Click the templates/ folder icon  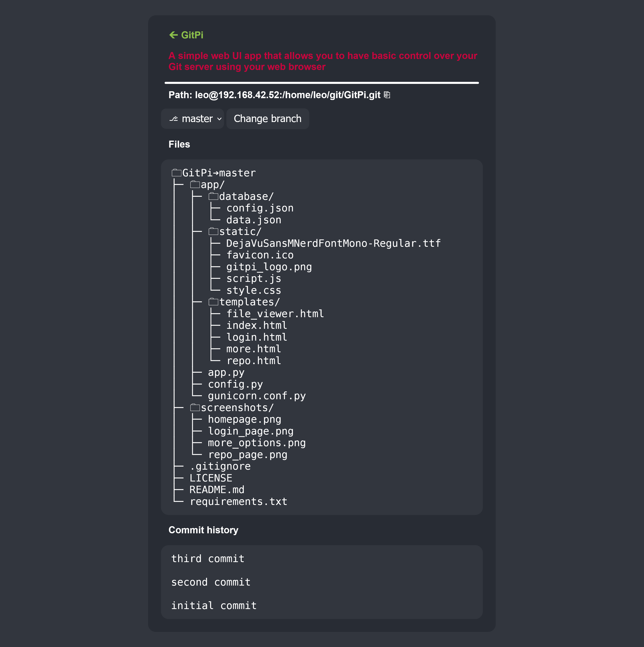pos(213,302)
